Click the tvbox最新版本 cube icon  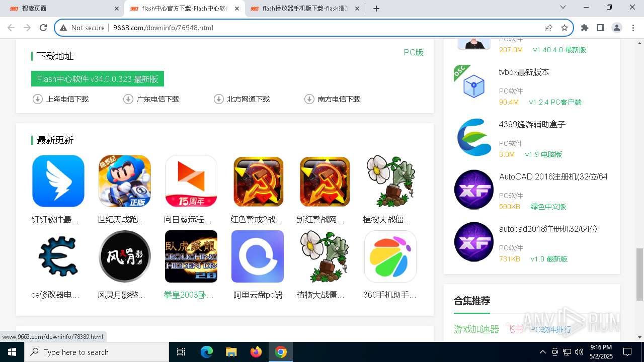point(474,85)
